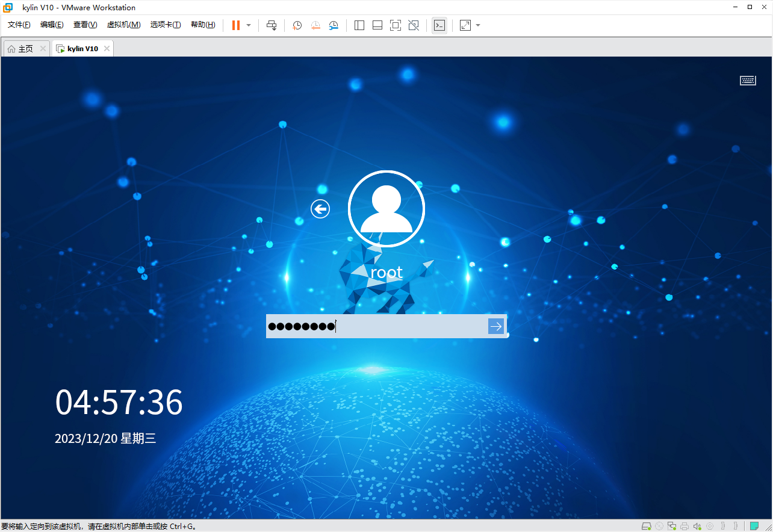Revert to previous snapshot icon
The height and width of the screenshot is (532, 773).
click(x=315, y=25)
